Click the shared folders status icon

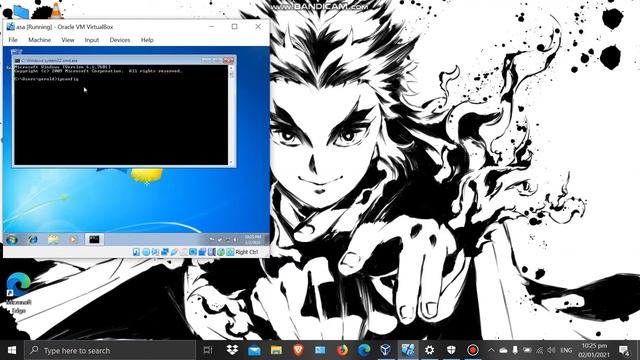tap(183, 252)
